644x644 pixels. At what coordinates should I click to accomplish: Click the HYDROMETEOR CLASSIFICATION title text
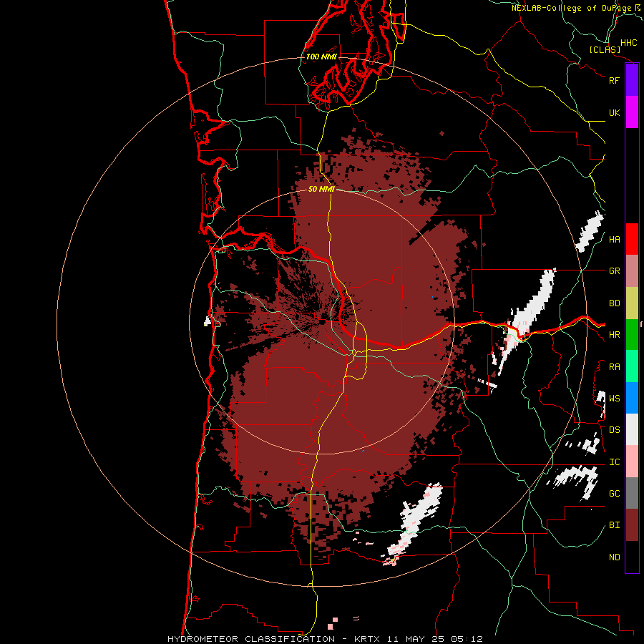(x=251, y=639)
